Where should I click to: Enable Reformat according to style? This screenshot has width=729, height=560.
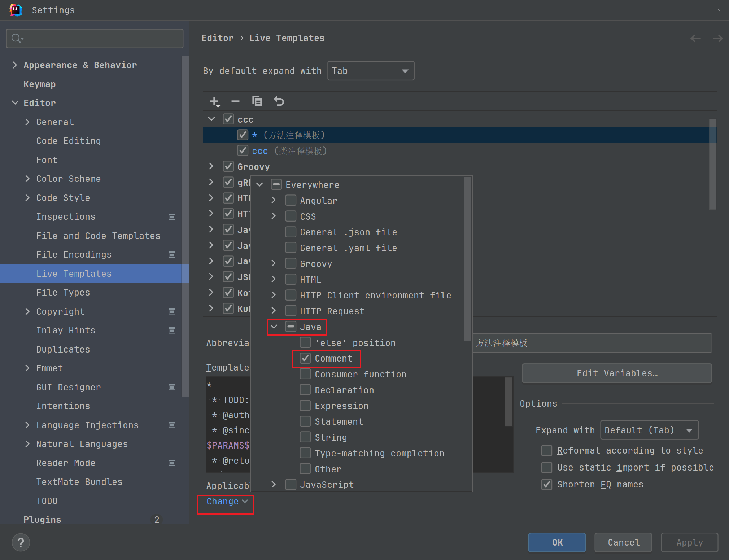pos(547,450)
